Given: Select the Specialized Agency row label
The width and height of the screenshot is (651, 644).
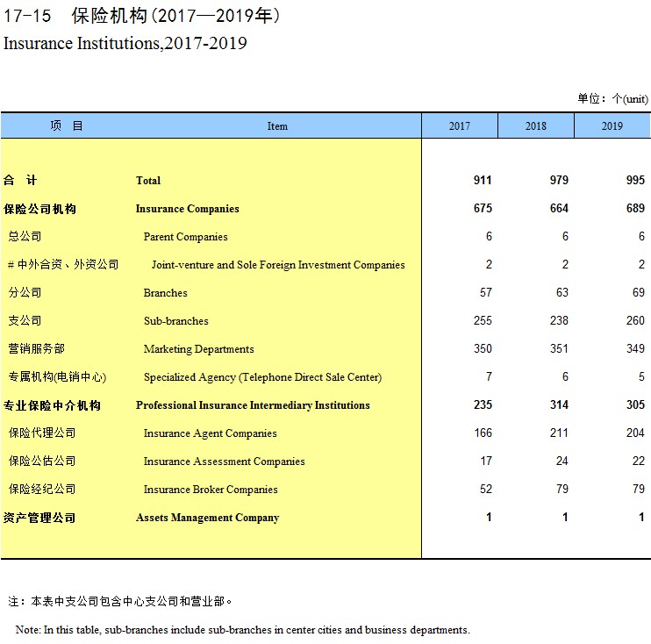Looking at the screenshot, I should point(262,377).
